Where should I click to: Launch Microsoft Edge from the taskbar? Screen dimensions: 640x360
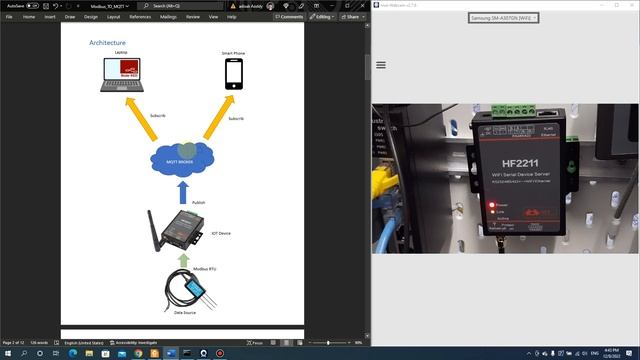tap(73, 353)
